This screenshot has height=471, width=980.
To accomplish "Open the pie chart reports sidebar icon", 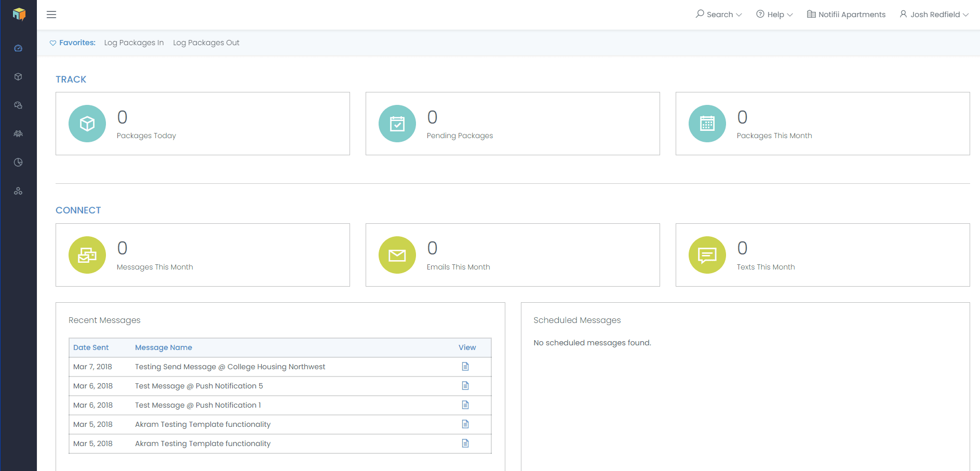I will (18, 163).
